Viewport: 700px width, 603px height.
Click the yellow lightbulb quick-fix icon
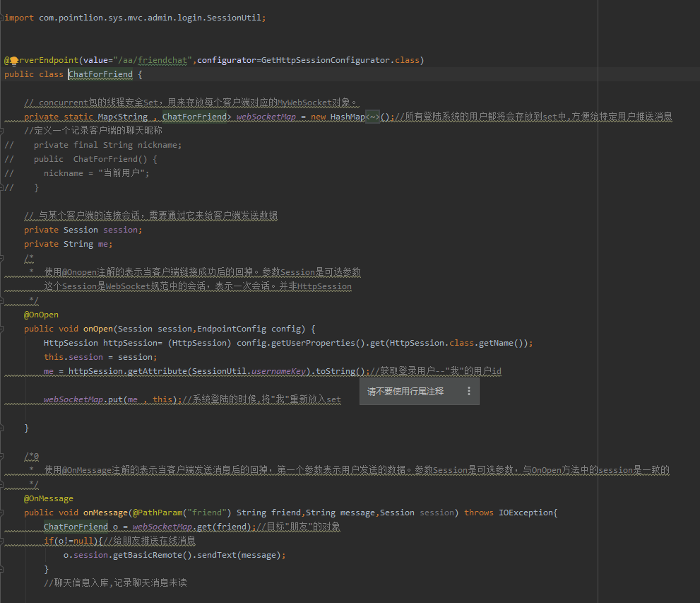(13, 61)
